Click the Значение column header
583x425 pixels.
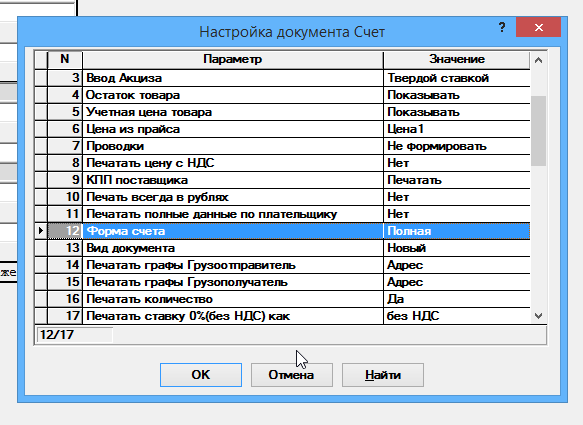[x=457, y=59]
